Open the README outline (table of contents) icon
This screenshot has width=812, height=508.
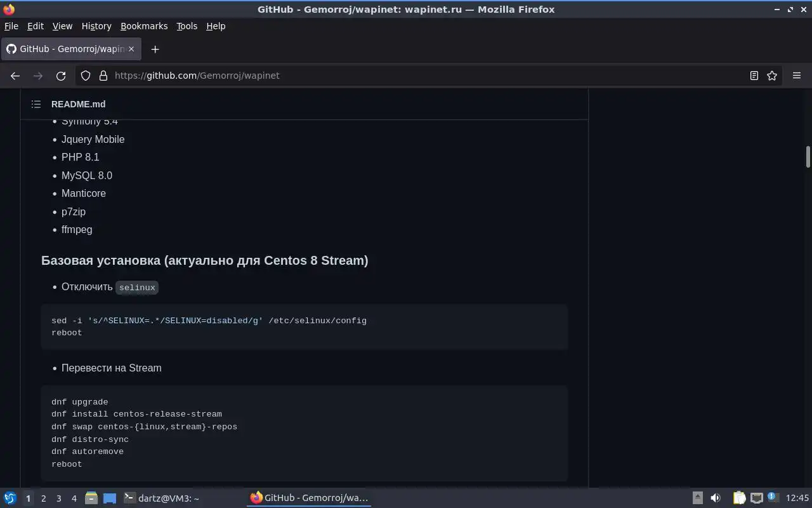(x=36, y=104)
